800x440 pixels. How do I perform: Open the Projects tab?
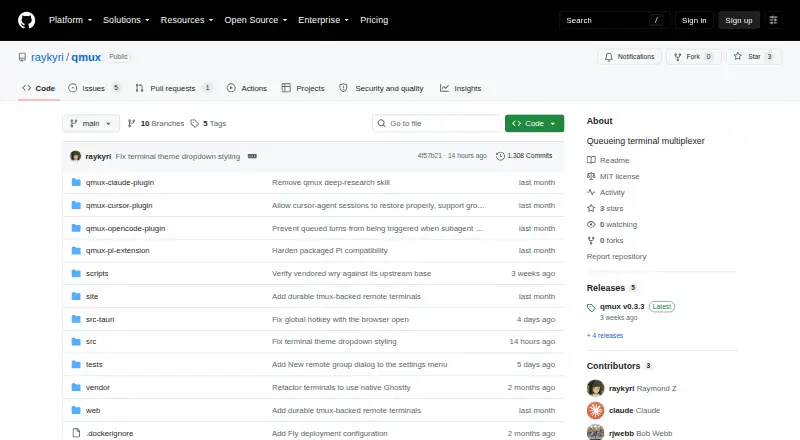(303, 88)
